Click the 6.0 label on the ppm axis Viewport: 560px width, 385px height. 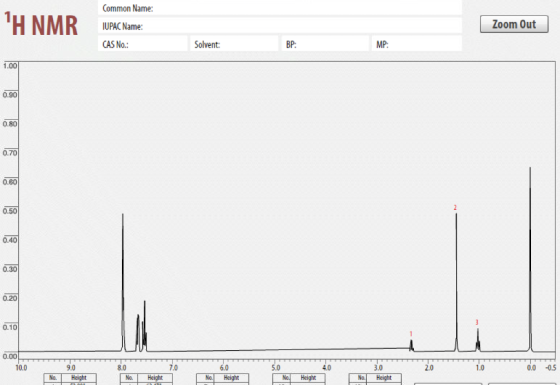224,368
